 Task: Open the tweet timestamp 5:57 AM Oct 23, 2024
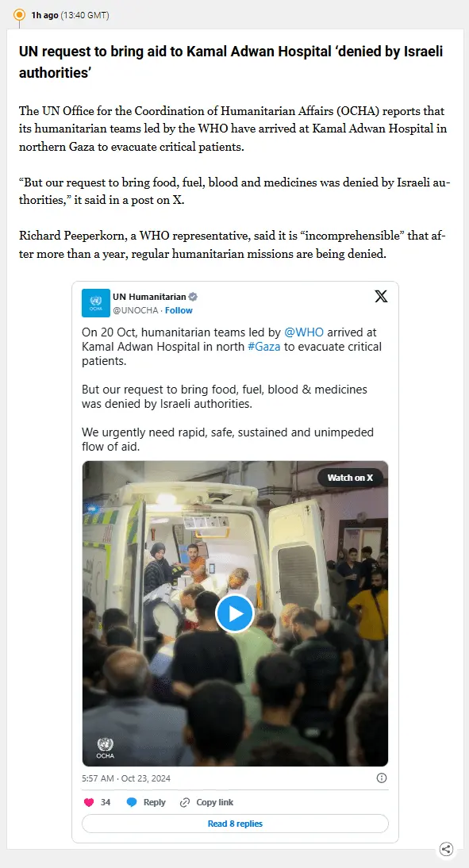[x=126, y=778]
